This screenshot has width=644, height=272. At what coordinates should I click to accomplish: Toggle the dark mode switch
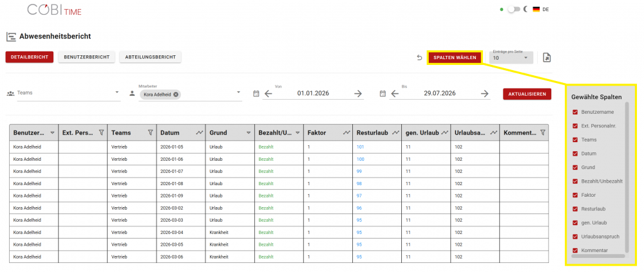coord(514,10)
